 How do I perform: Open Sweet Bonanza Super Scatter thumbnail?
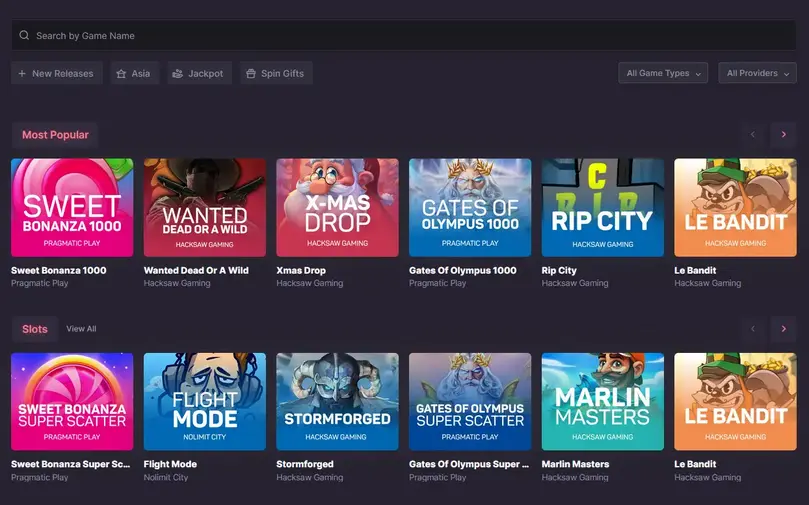pos(72,401)
